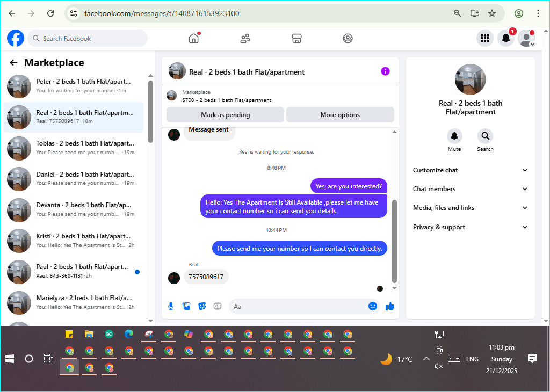Go back using the Marketplace arrow
Viewport: 550px width, 392px height.
[13, 63]
